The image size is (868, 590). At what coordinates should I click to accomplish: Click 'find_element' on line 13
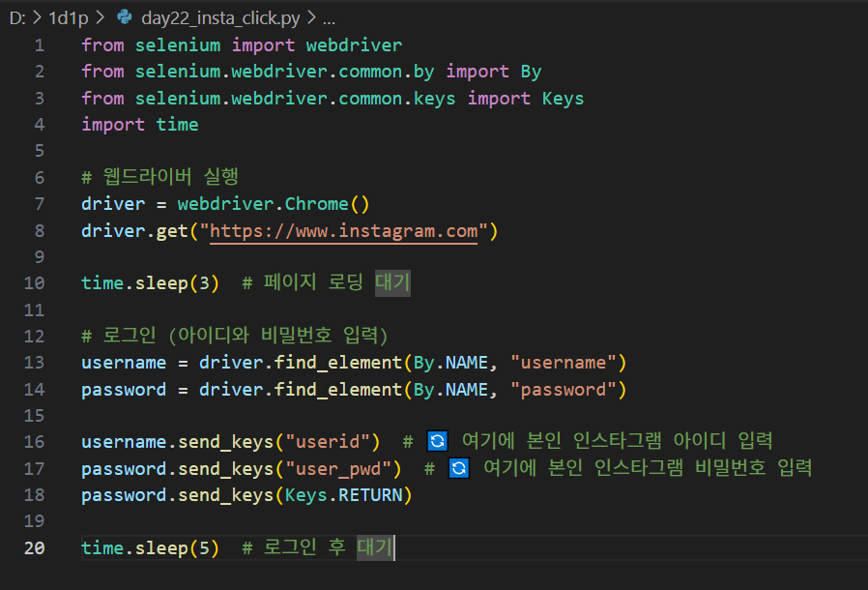(338, 363)
